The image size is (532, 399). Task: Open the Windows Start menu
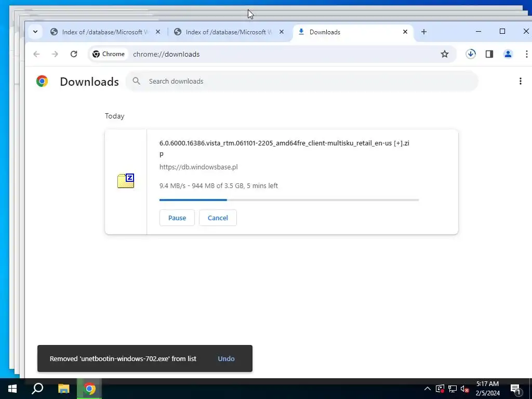pos(12,389)
